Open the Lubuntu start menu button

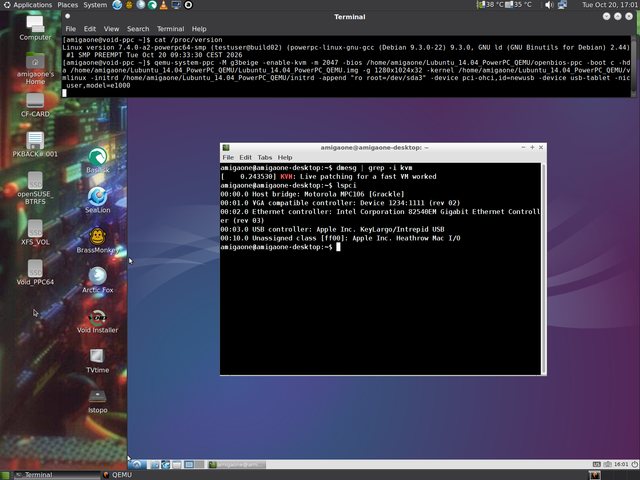coord(137,464)
